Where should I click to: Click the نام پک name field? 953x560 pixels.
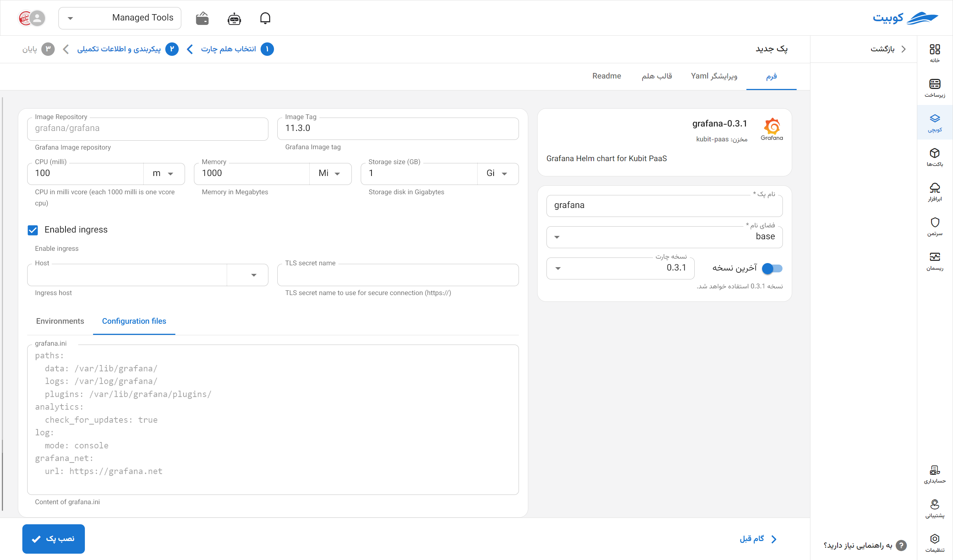point(664,206)
